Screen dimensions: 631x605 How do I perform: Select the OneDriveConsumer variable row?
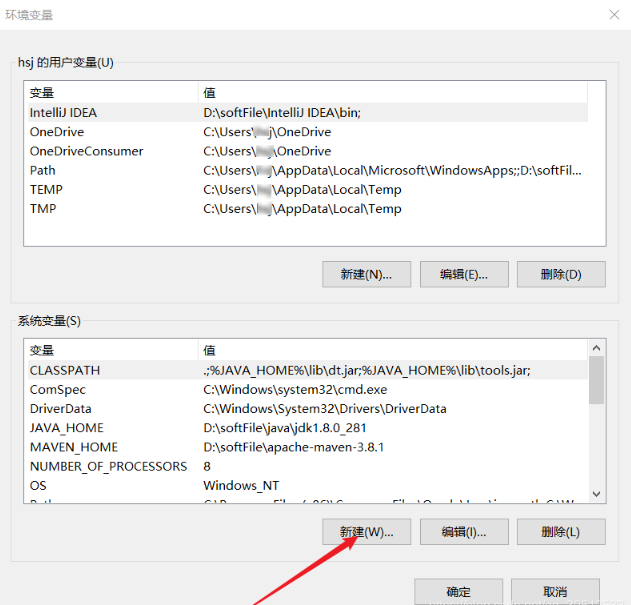(86, 151)
